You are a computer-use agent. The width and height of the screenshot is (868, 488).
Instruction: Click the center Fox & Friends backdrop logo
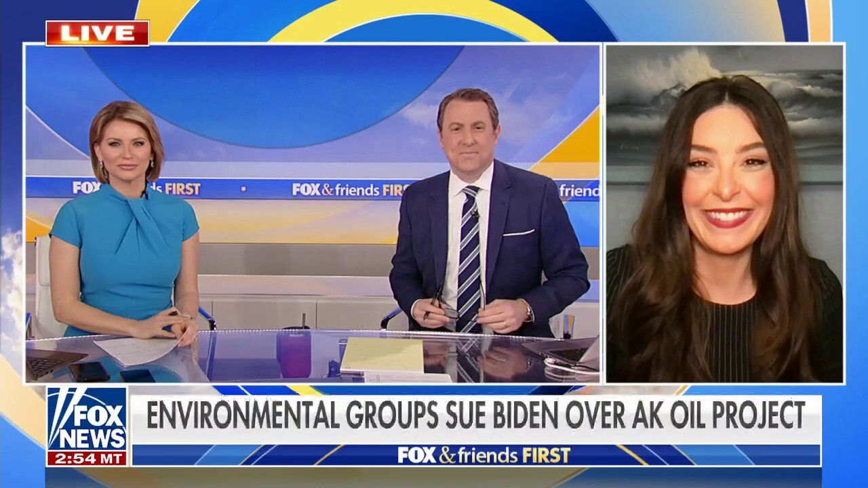(351, 190)
